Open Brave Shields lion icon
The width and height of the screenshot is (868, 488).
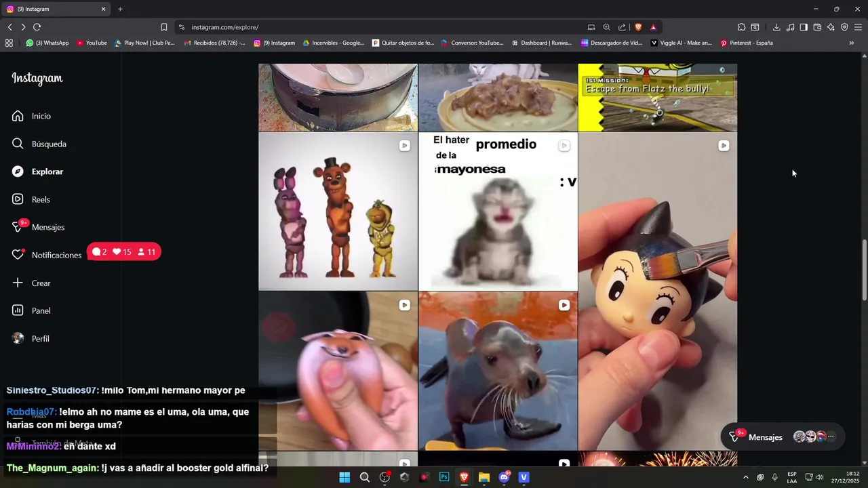(x=638, y=27)
